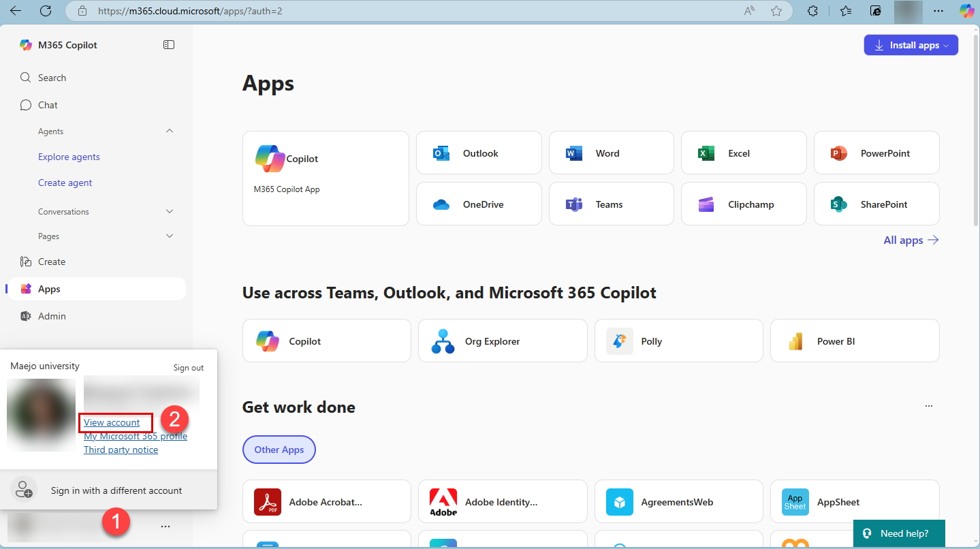Open Get work done more options ellipsis

(x=929, y=406)
